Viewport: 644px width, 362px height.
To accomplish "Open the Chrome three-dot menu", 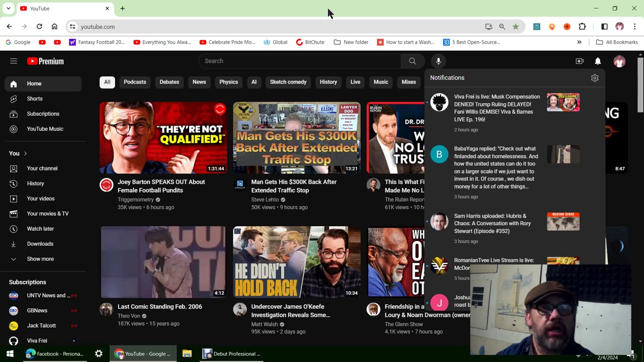I will 634,27.
